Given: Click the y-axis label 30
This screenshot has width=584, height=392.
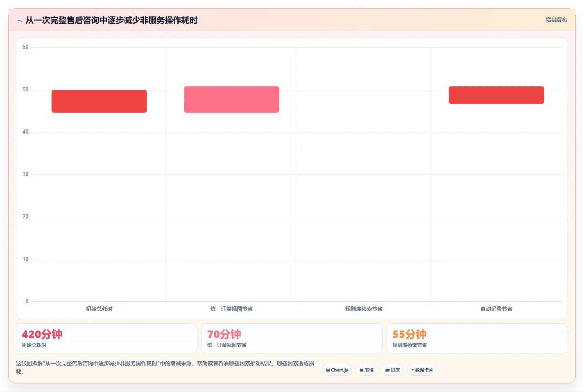Looking at the screenshot, I should [25, 174].
